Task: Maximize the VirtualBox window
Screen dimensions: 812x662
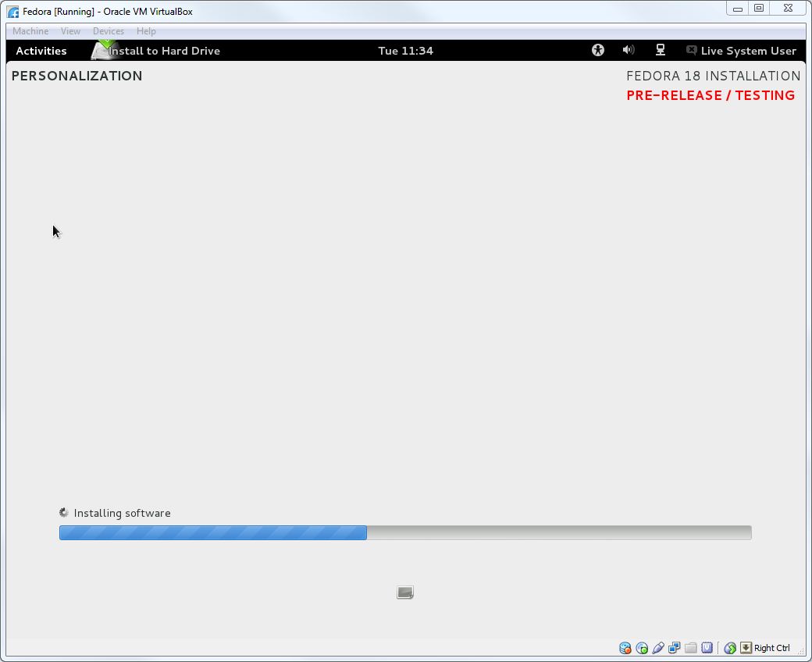Action: (x=759, y=9)
